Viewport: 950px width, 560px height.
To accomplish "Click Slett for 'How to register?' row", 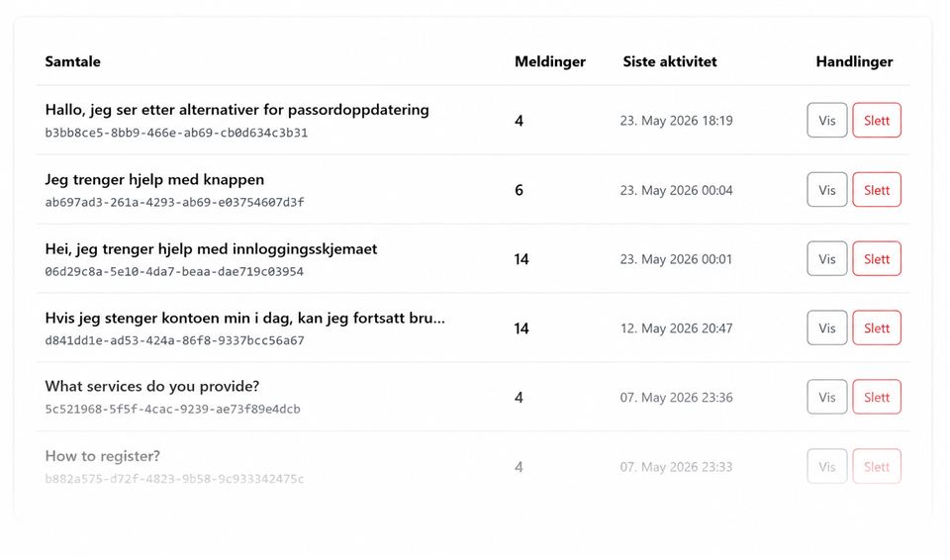I will click(877, 466).
